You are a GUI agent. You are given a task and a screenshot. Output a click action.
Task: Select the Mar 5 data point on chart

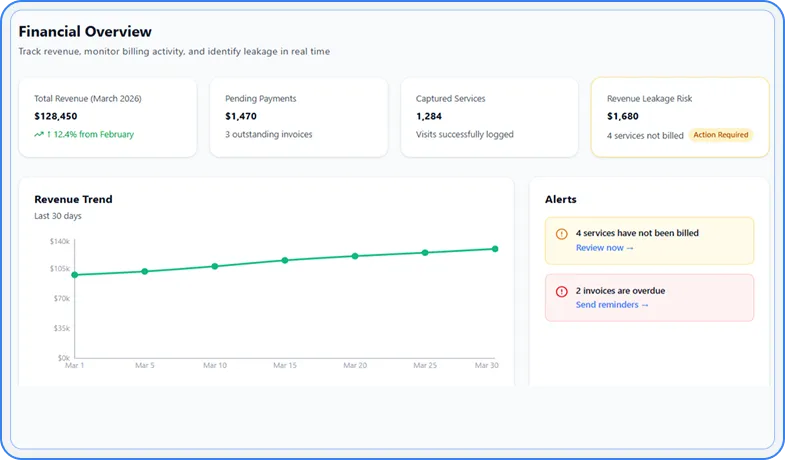(x=144, y=271)
